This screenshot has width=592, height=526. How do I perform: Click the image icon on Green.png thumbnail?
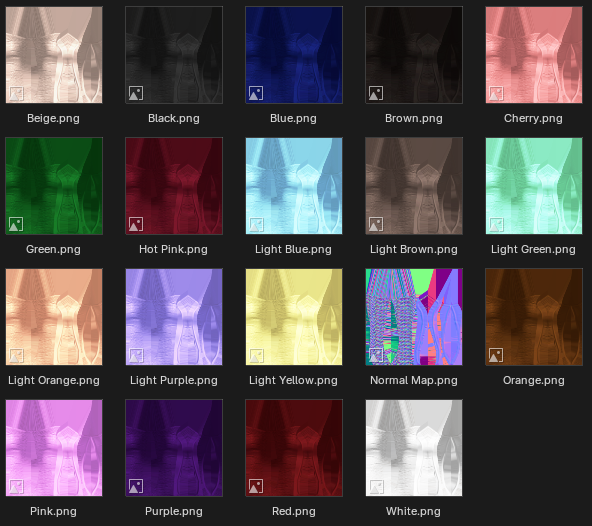[x=16, y=224]
